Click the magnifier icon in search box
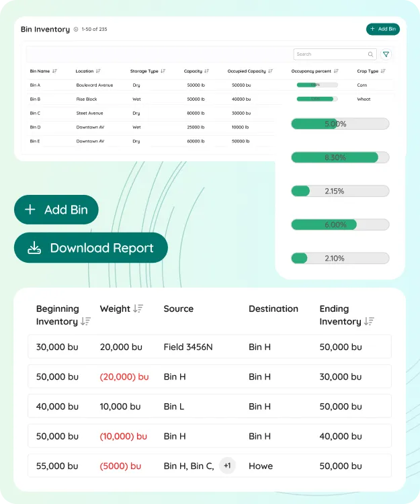Screen dimensions: 420x504 coord(370,54)
